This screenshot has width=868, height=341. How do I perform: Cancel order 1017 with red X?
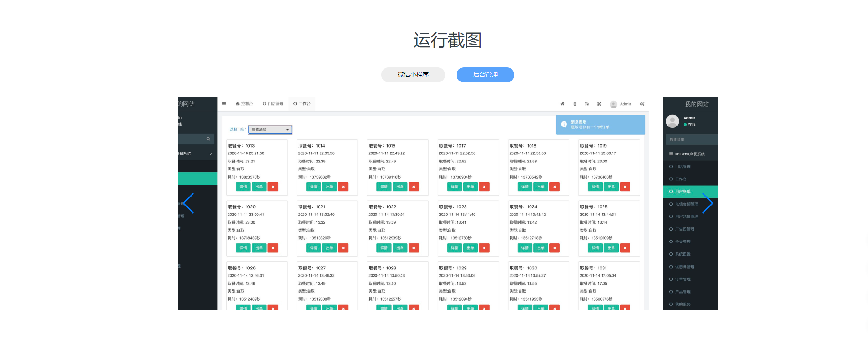point(484,187)
